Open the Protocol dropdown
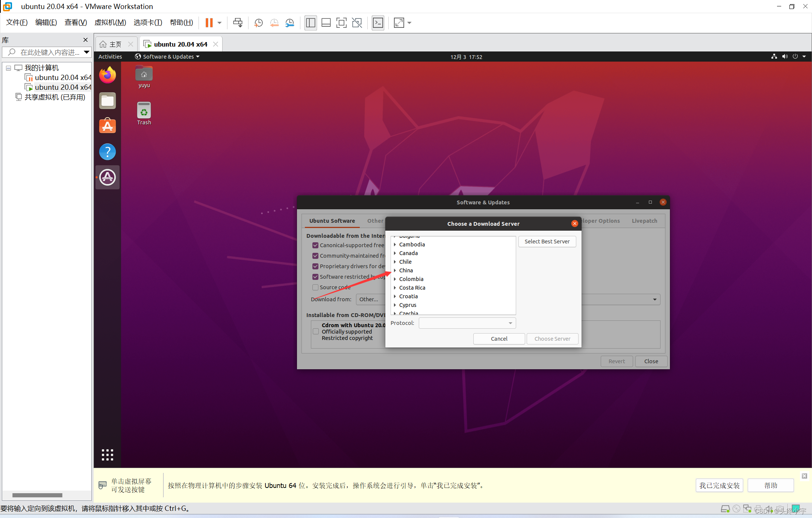The image size is (812, 518). point(467,323)
